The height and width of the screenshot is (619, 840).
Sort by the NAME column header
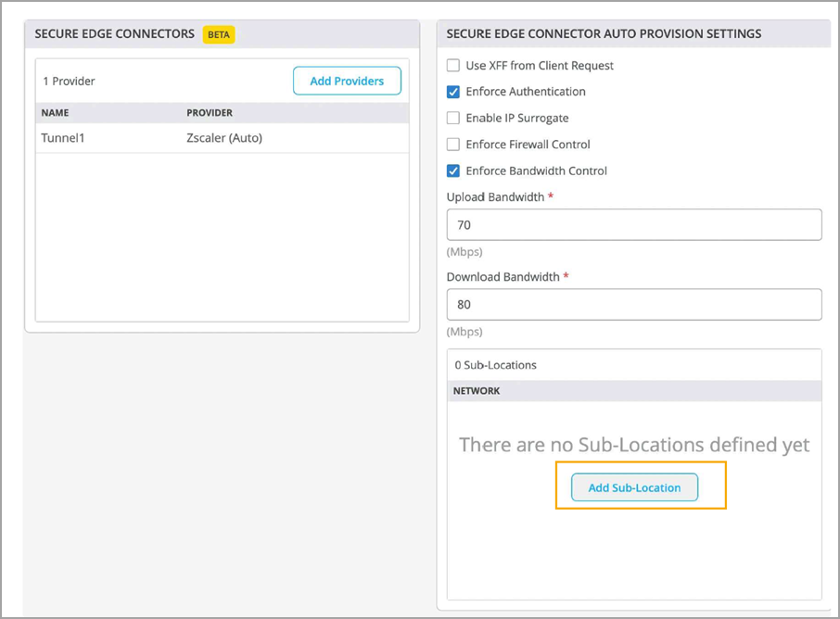coord(55,113)
